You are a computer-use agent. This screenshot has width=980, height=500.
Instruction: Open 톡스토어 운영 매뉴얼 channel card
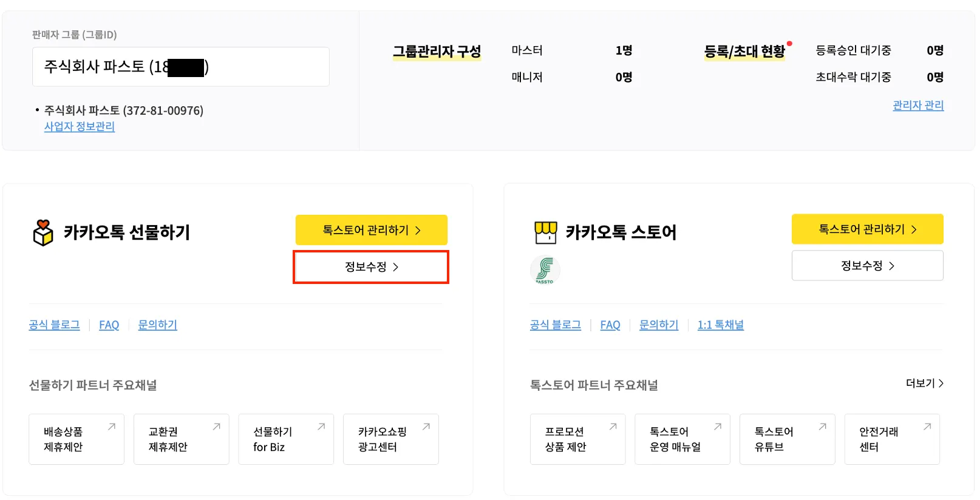[x=682, y=439]
